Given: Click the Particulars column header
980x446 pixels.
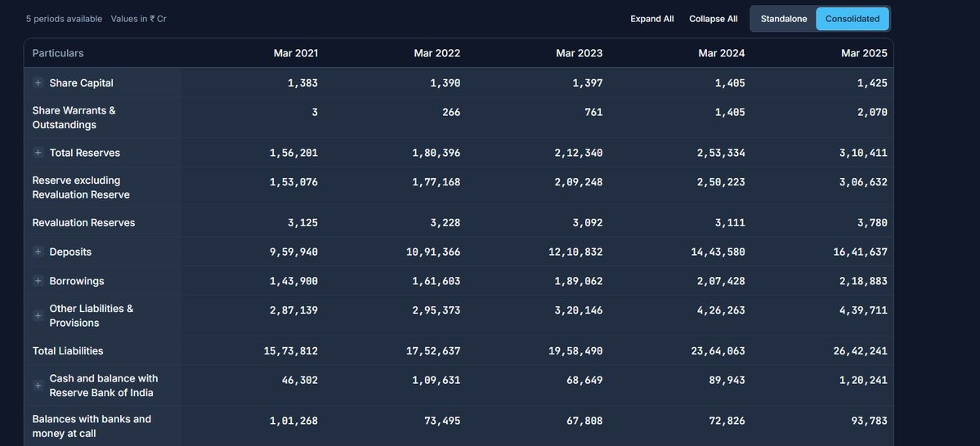Looking at the screenshot, I should pyautogui.click(x=58, y=53).
